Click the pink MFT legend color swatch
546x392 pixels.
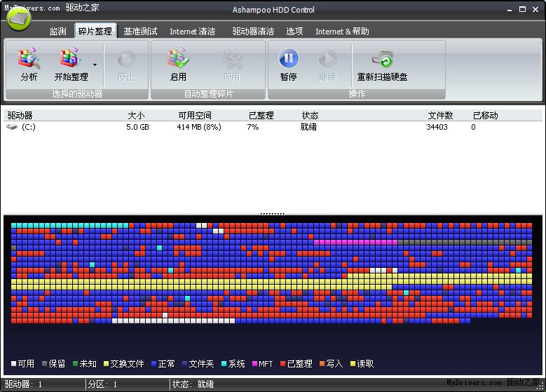click(x=254, y=364)
